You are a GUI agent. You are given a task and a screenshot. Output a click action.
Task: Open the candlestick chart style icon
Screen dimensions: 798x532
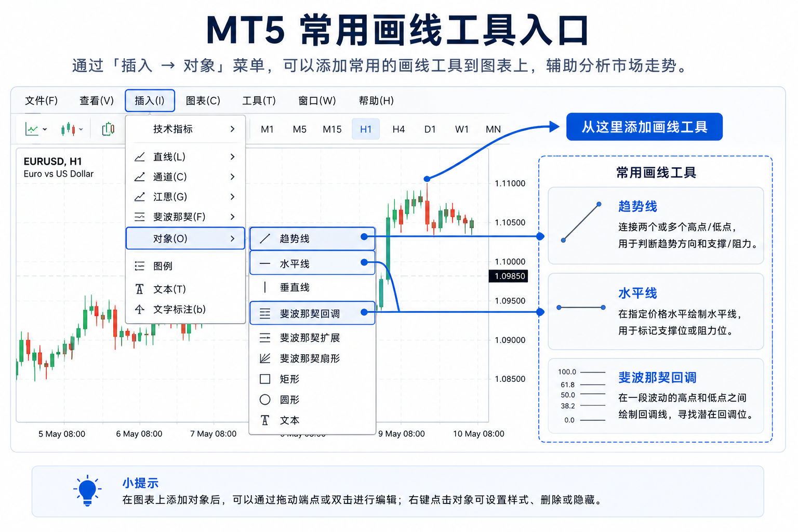68,129
